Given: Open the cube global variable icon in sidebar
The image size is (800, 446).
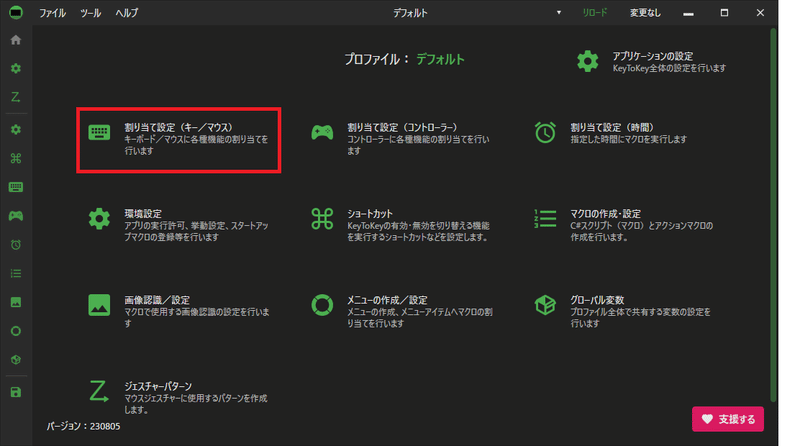Looking at the screenshot, I should coord(16,360).
